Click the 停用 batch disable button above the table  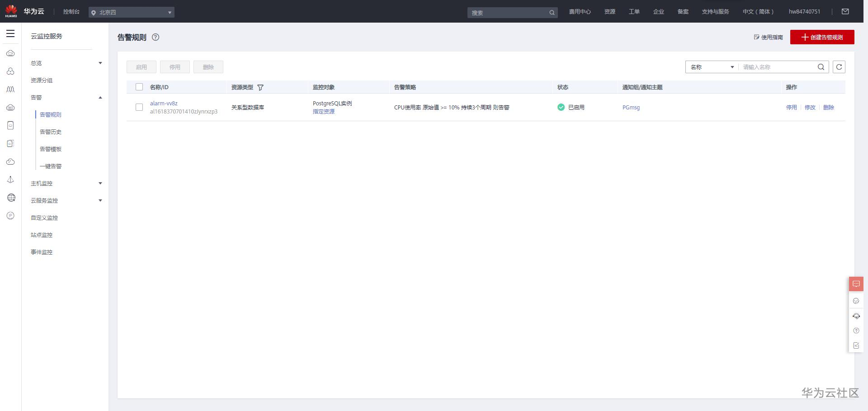175,67
